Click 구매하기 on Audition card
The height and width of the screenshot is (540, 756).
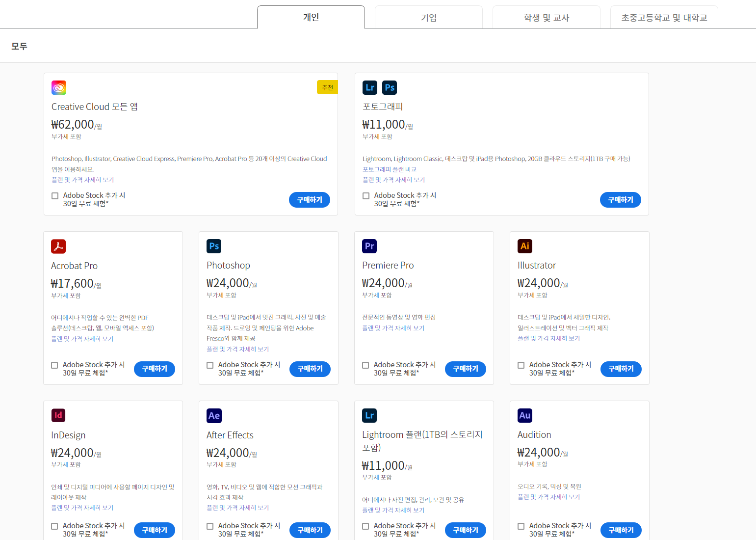pos(621,530)
